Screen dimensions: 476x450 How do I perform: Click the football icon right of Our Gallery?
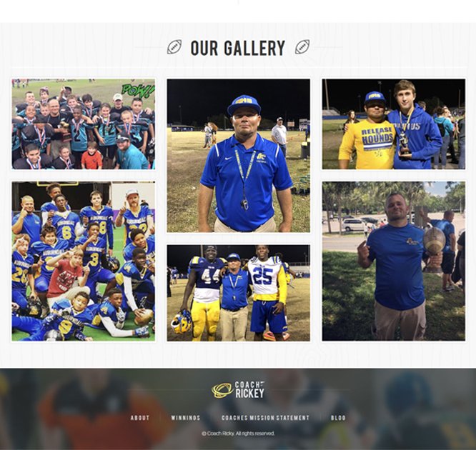(x=302, y=47)
